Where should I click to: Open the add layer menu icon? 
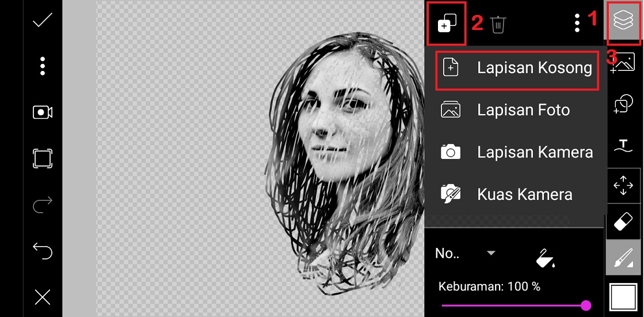pos(447,23)
